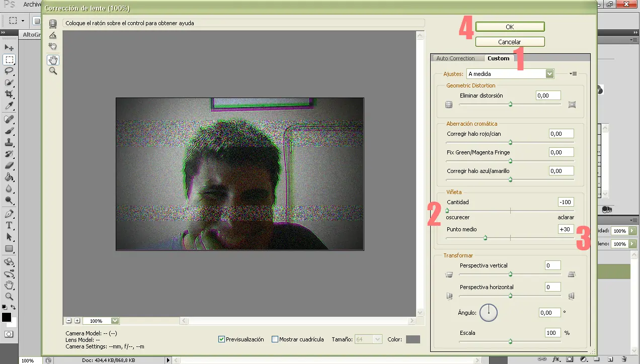
Task: Click the barrel distortion icon left of slider
Action: click(x=449, y=105)
